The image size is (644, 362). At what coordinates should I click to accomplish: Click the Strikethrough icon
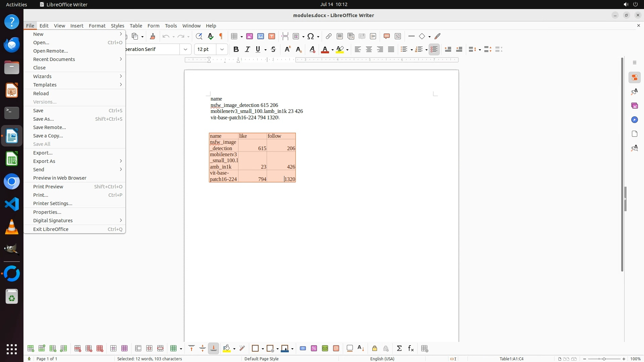[273, 49]
